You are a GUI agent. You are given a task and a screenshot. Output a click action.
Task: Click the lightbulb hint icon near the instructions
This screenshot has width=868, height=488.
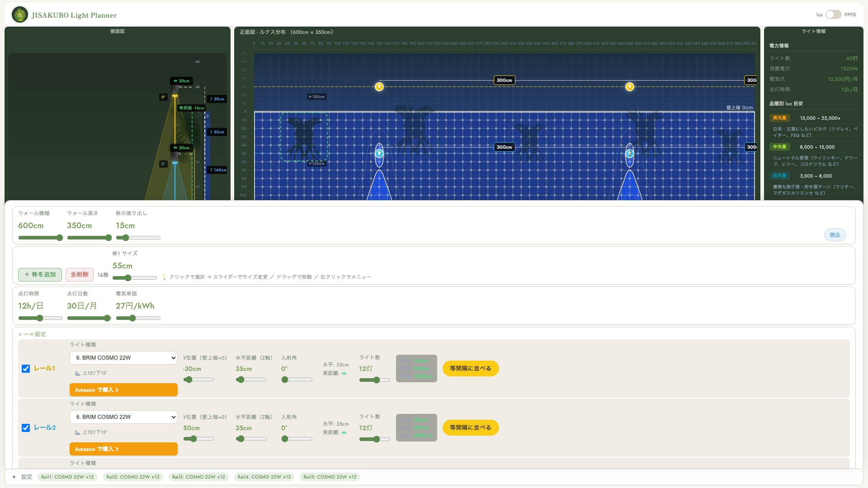point(165,277)
